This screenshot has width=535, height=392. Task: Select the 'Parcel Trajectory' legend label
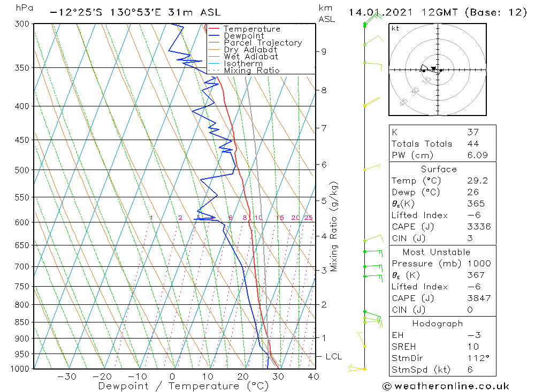click(263, 43)
